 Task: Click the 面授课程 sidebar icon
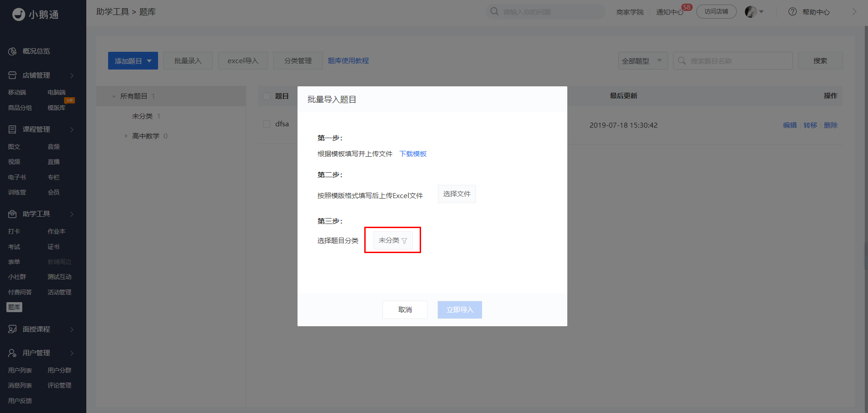point(12,329)
